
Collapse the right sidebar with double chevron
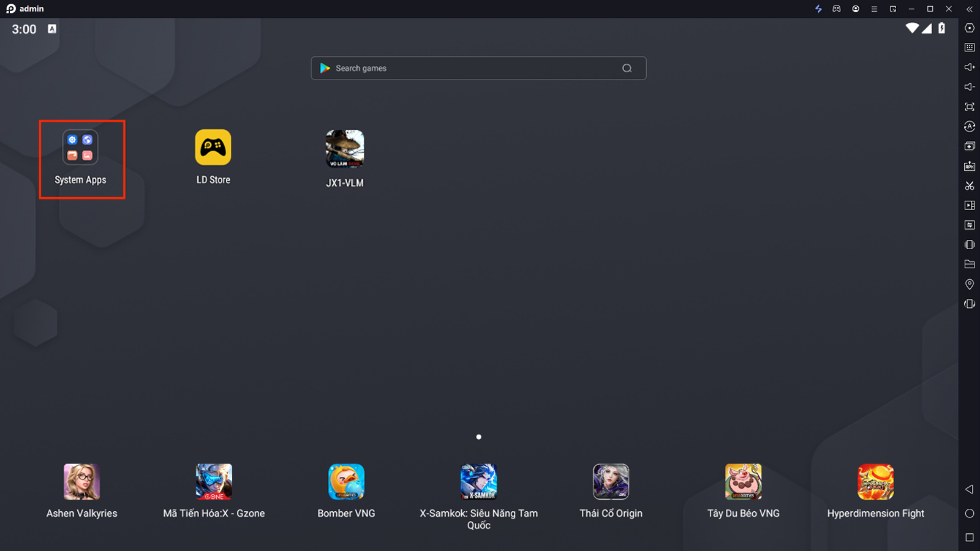click(970, 9)
